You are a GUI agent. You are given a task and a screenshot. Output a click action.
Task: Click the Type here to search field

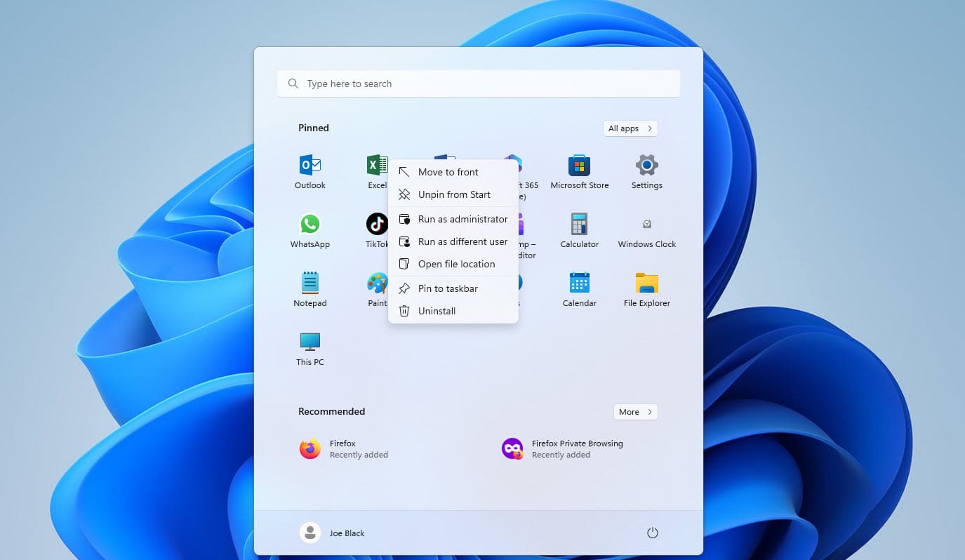pyautogui.click(x=479, y=84)
